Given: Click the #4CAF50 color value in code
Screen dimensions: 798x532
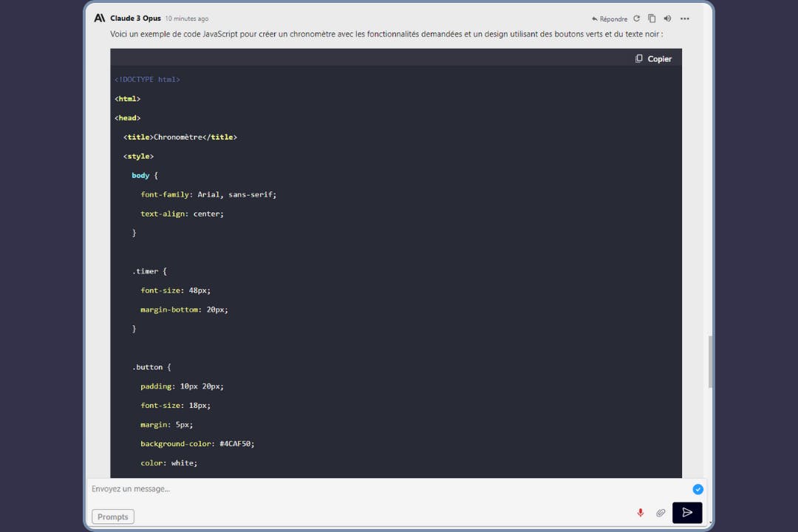Looking at the screenshot, I should pyautogui.click(x=236, y=444).
